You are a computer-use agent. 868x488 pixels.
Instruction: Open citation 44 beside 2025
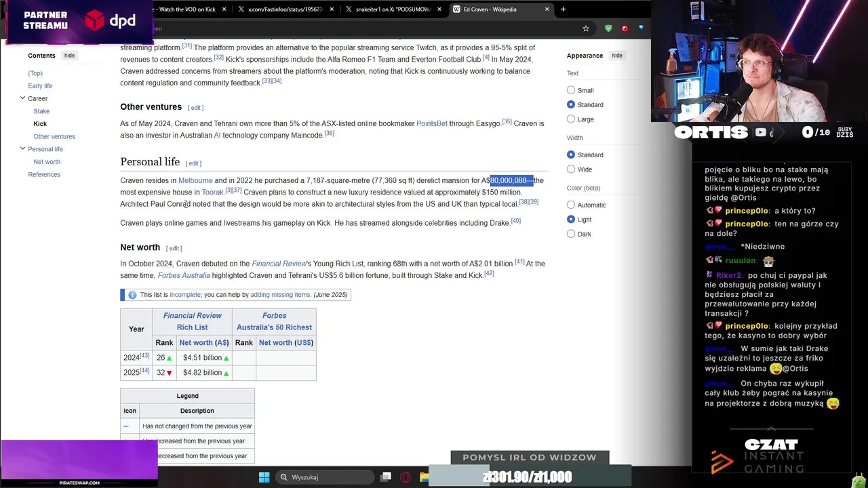(x=144, y=371)
